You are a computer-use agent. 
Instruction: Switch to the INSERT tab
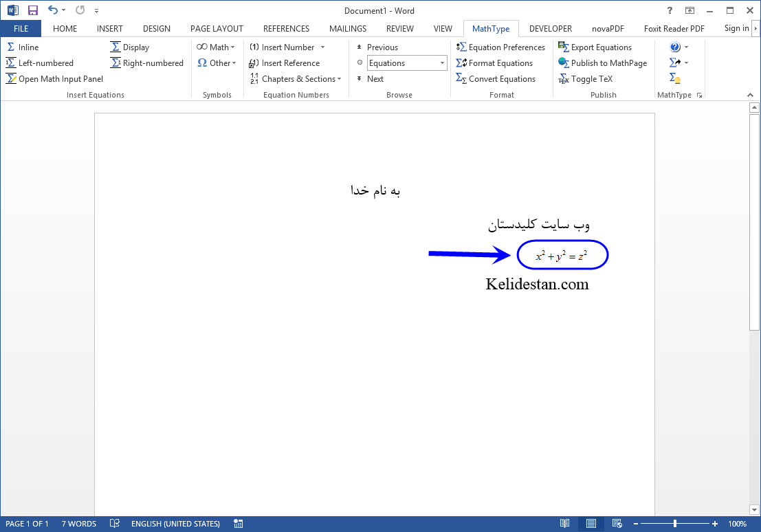point(110,29)
